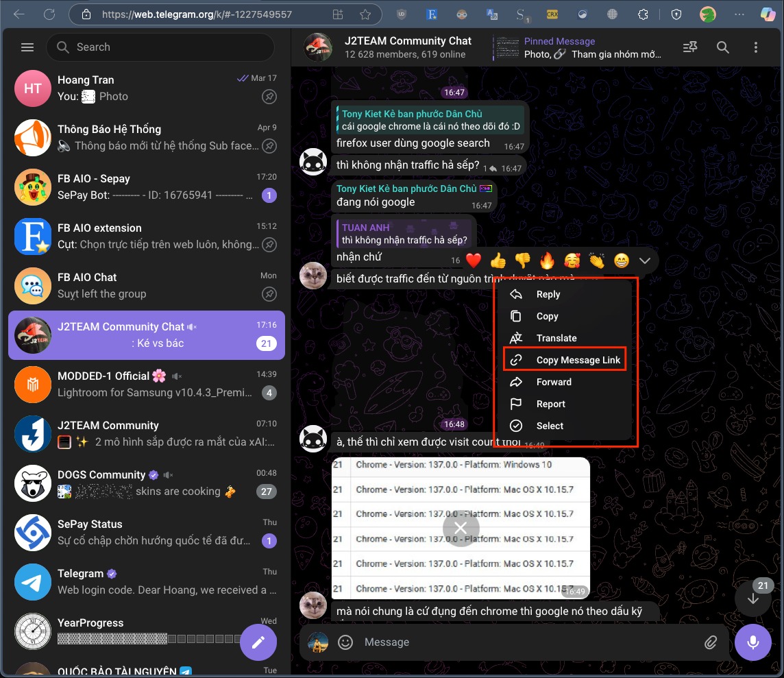Open the Copilot sidebar icon

click(x=768, y=14)
